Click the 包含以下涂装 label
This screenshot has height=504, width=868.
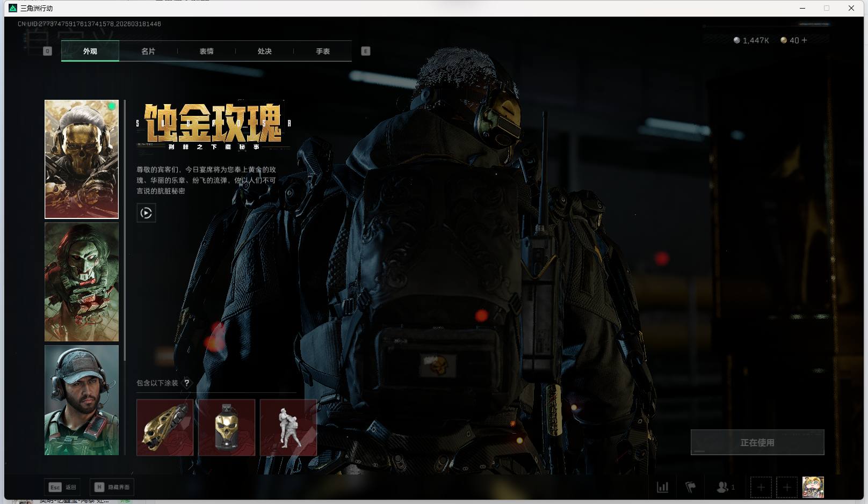point(157,383)
